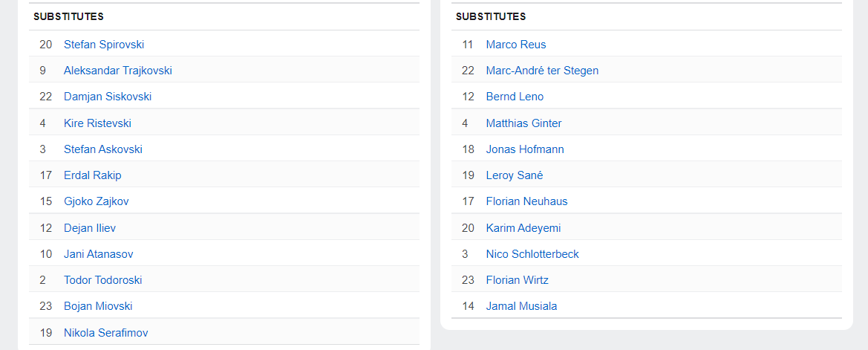This screenshot has height=350, width=868.
Task: Open Dejan Iliev's profile link
Action: pos(90,228)
